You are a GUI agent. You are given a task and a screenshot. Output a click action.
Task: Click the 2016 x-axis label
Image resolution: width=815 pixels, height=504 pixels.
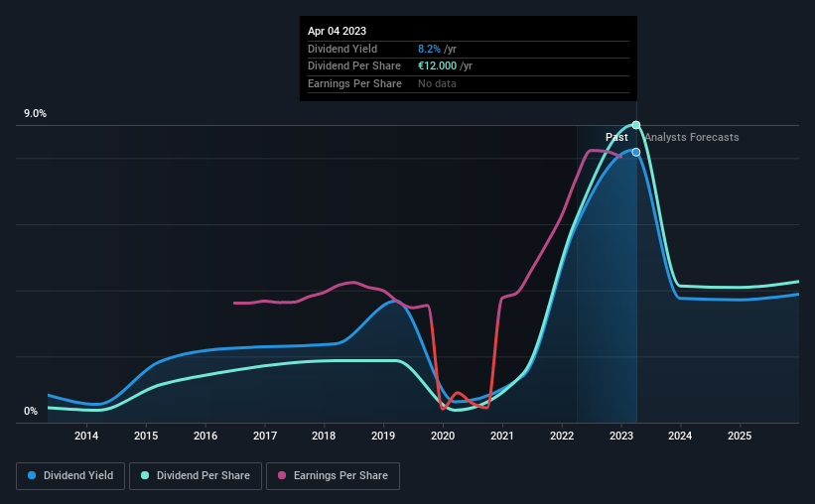(205, 436)
